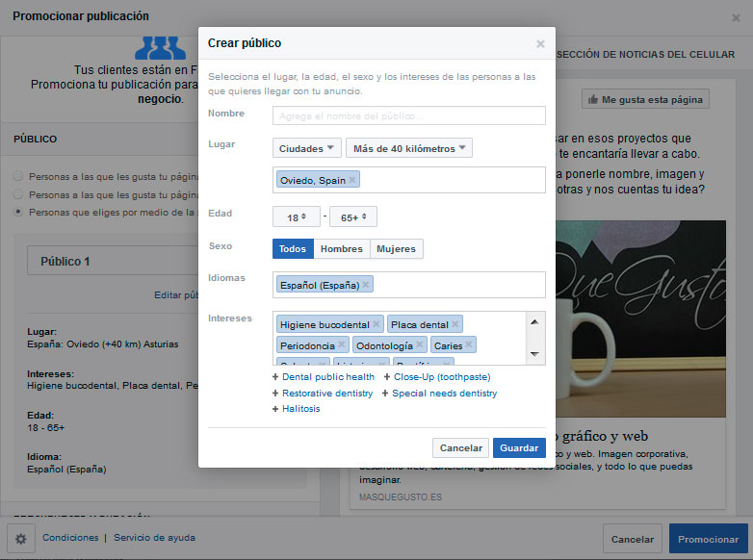Image resolution: width=753 pixels, height=560 pixels.
Task: Delete the Odontología interest tag
Action: point(420,345)
